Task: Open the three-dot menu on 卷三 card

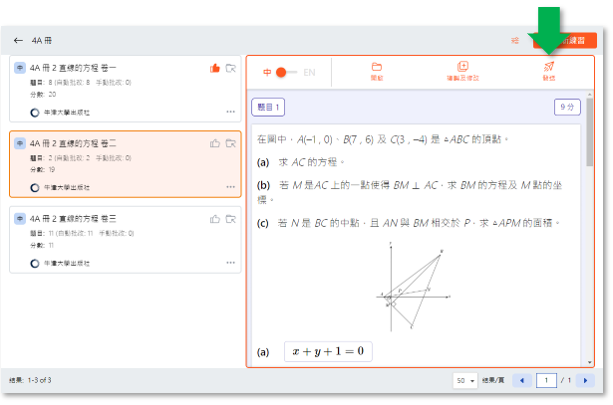Action: 231,263
